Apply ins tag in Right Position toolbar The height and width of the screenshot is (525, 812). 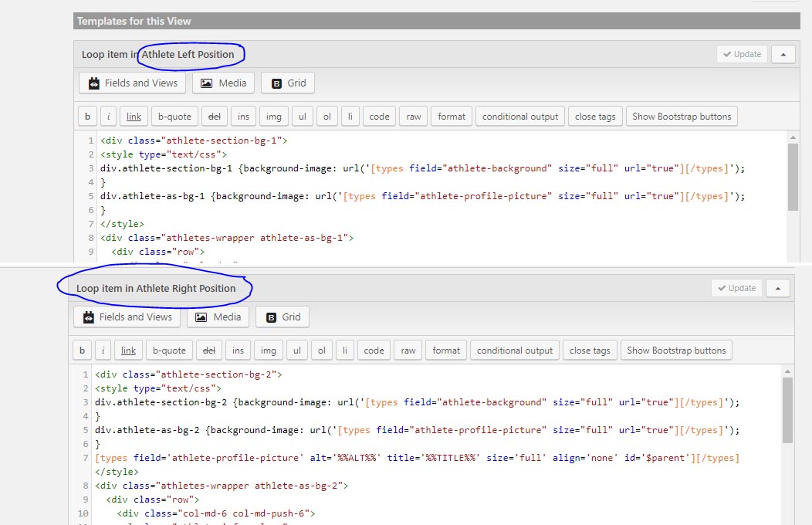(239, 351)
